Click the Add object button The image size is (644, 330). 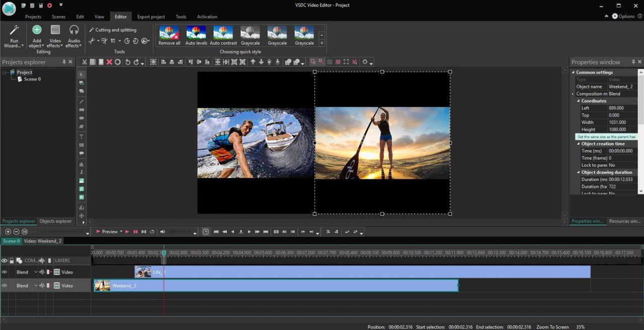click(x=37, y=36)
